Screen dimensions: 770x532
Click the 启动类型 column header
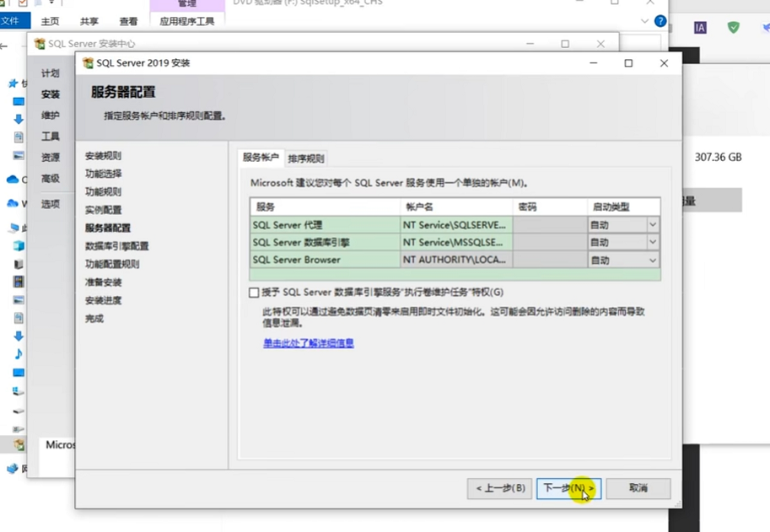tap(623, 207)
